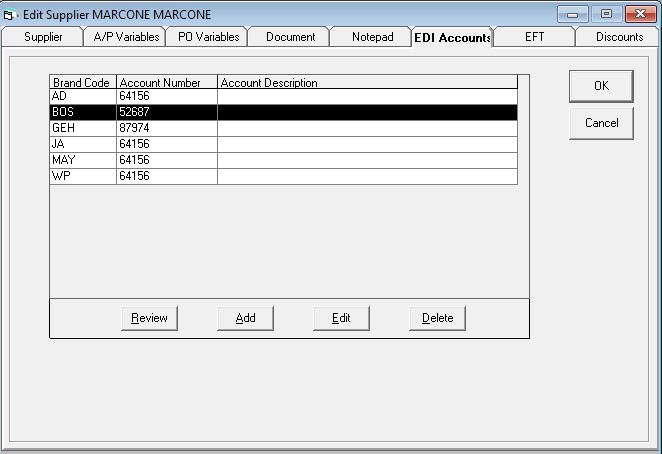Select the MAY brand code row
The height and width of the screenshot is (454, 662).
click(x=284, y=160)
